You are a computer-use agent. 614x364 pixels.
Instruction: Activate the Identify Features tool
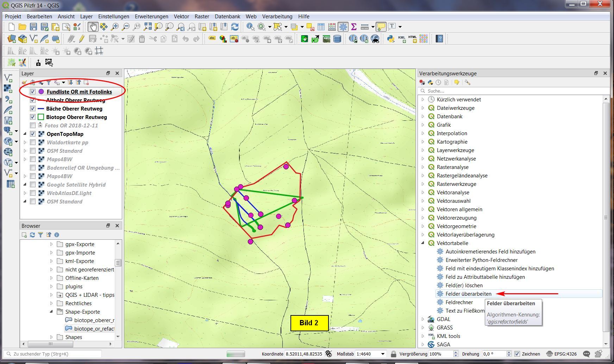pos(250,27)
